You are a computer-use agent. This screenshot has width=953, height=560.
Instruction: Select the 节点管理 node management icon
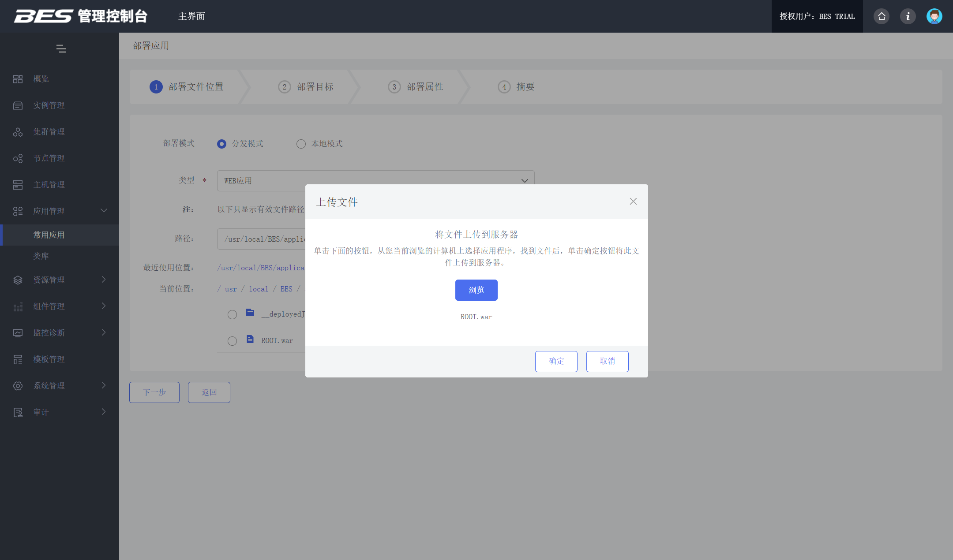(18, 158)
